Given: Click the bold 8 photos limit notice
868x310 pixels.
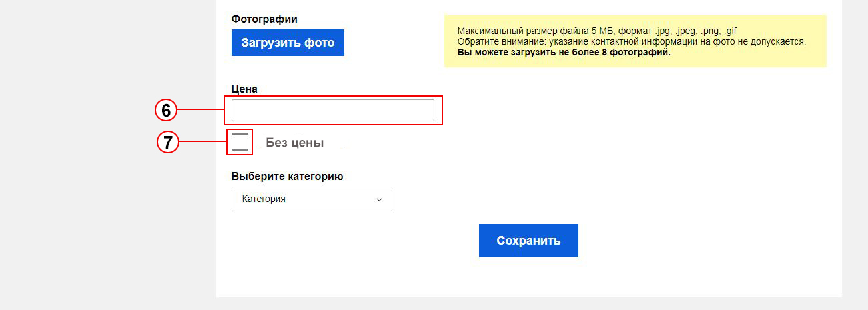Looking at the screenshot, I should pyautogui.click(x=564, y=52).
